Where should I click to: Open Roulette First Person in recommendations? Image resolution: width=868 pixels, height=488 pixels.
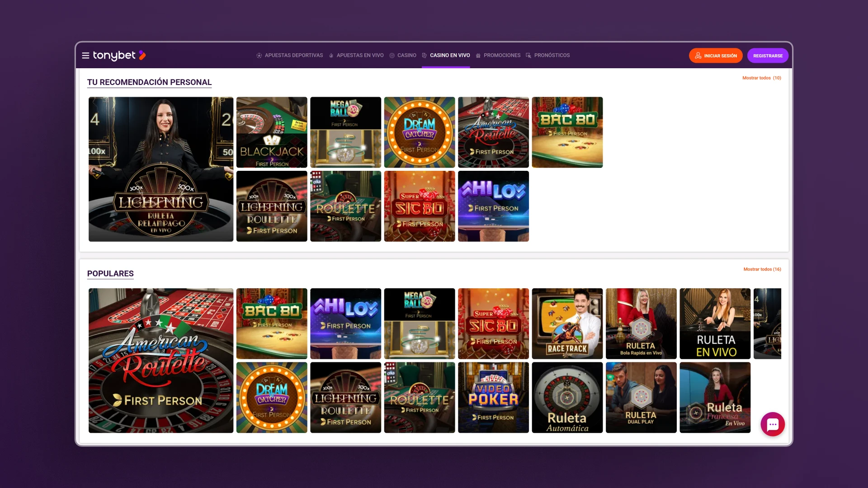(x=345, y=206)
